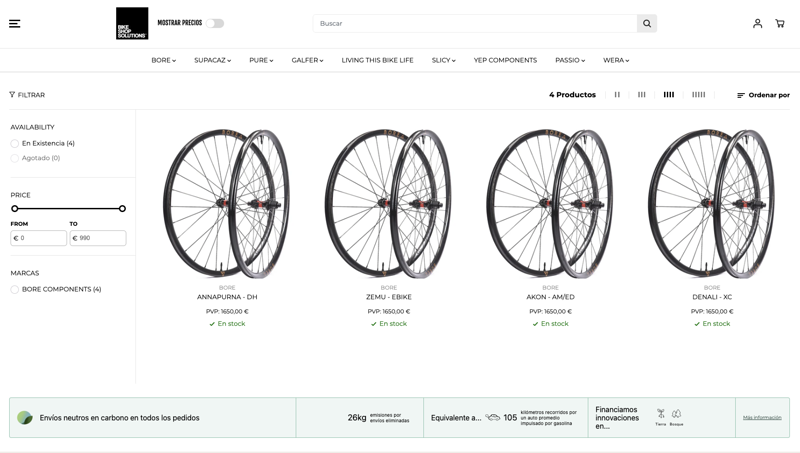Expand the PASSIO menu dropdown

[x=570, y=60]
